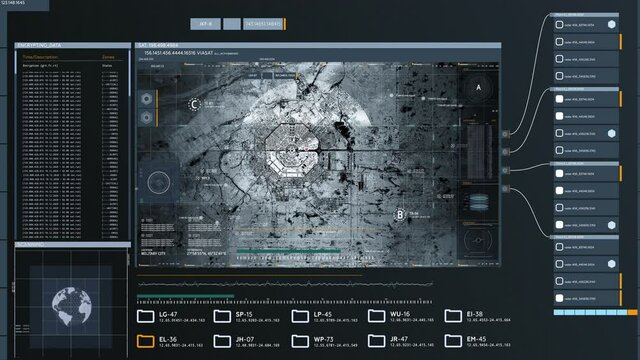Click the SCANNING panel header

[x=73, y=244]
